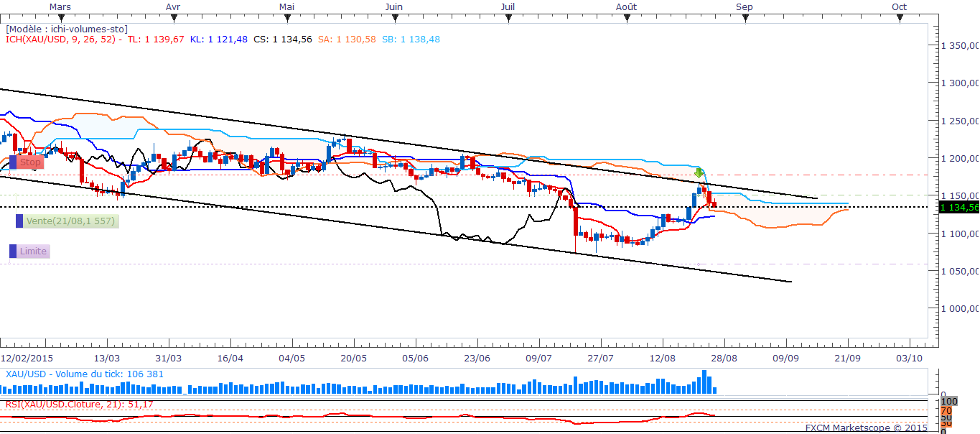
Task: Click the 12/08 date label
Action: pos(662,357)
